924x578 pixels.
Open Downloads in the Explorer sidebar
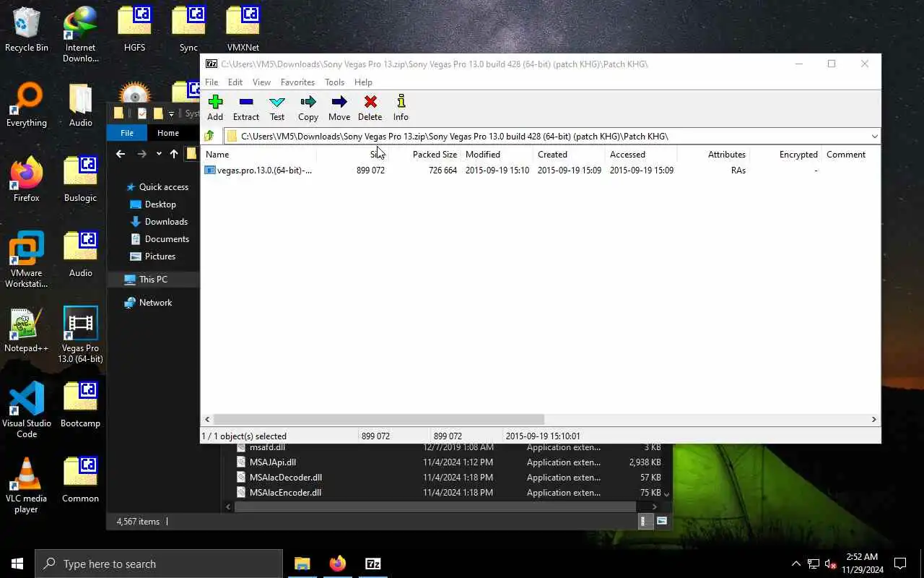(x=159, y=222)
